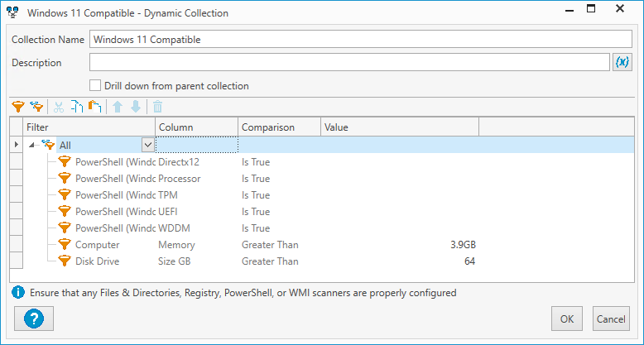Click the application icon in the title bar

13,12
